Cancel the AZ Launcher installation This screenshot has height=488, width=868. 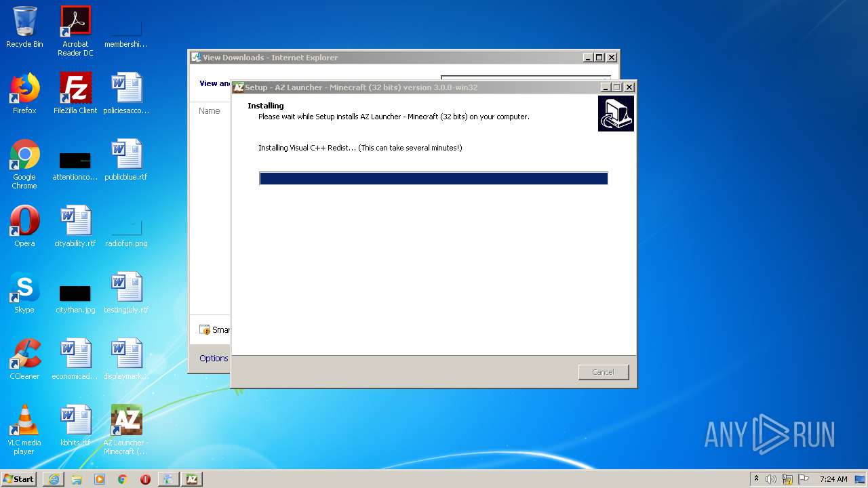[604, 372]
